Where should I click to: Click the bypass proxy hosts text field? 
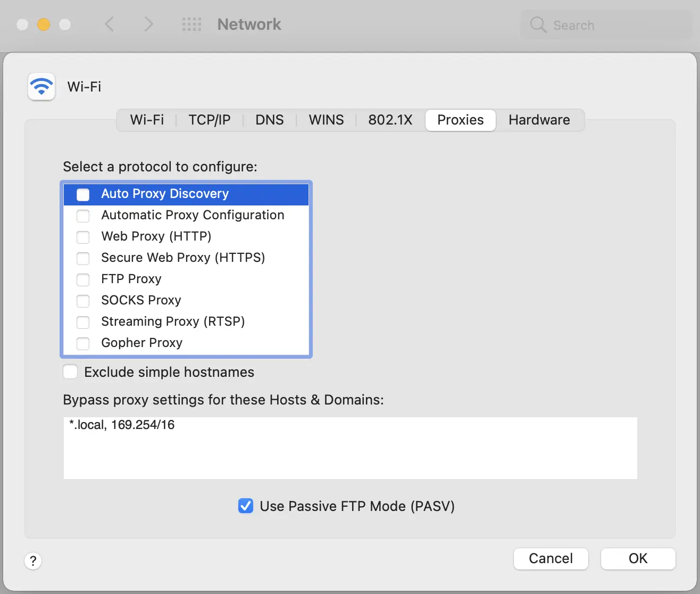pos(350,448)
